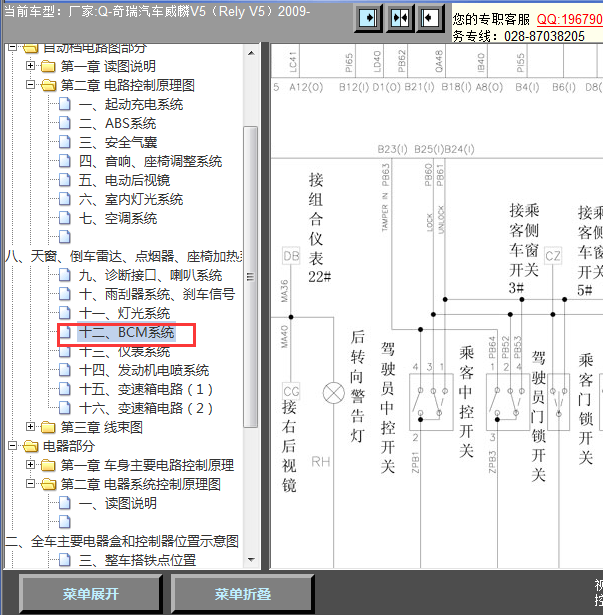Click tree scrollbar up arrow
The height and width of the screenshot is (615, 603).
coord(251,53)
